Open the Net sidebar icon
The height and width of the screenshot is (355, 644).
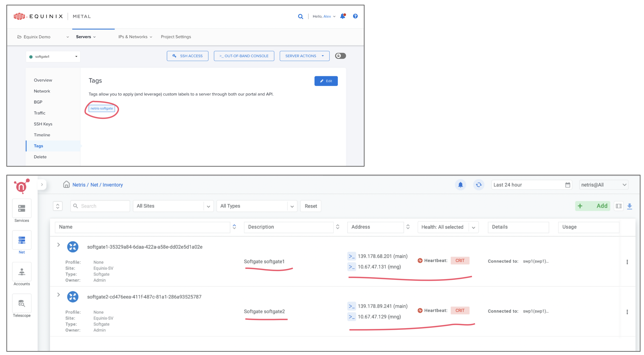[x=22, y=240]
